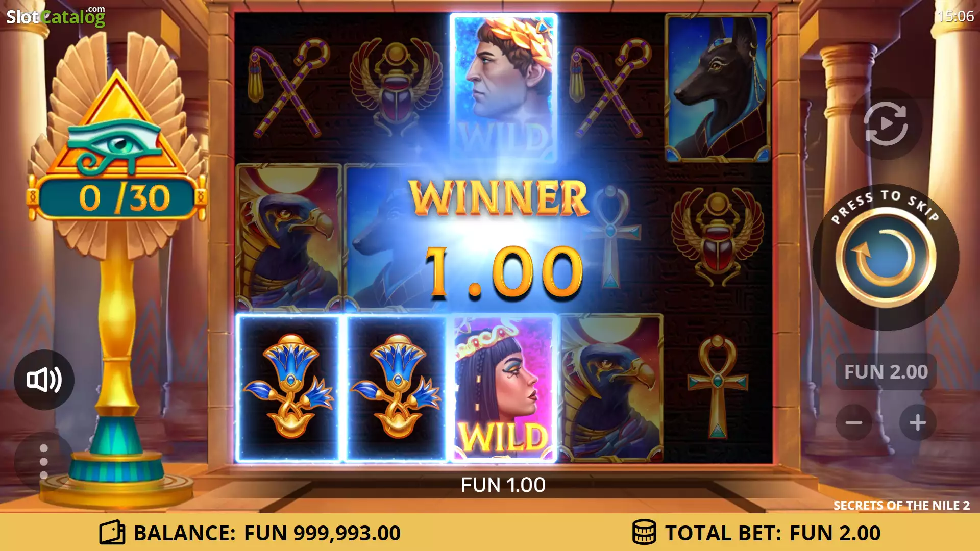The height and width of the screenshot is (551, 980).
Task: Mute the game sound speaker
Action: (44, 380)
